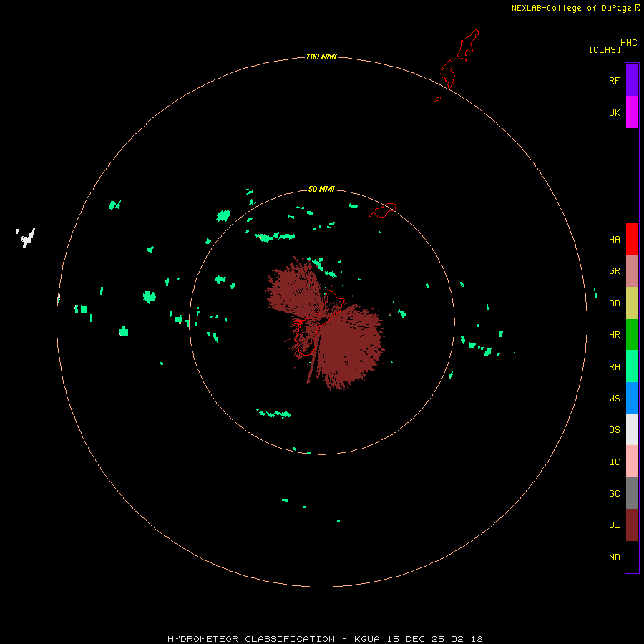Select the BD yellow legend block
This screenshot has height=644, width=644.
[x=632, y=303]
